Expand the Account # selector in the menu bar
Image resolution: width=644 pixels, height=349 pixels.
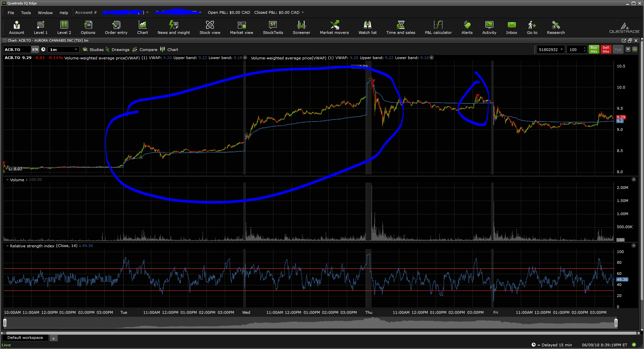pos(147,12)
